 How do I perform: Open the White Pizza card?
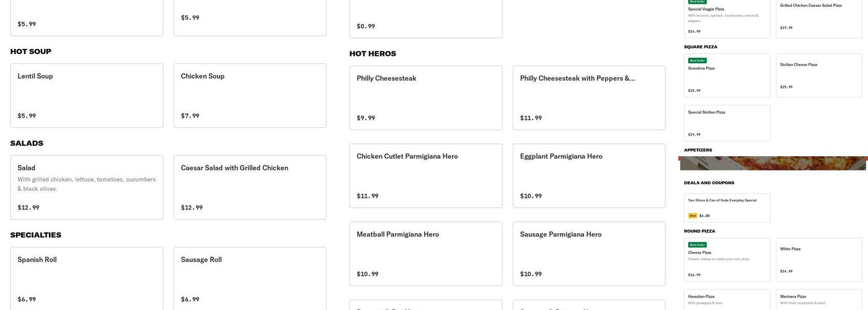819,260
